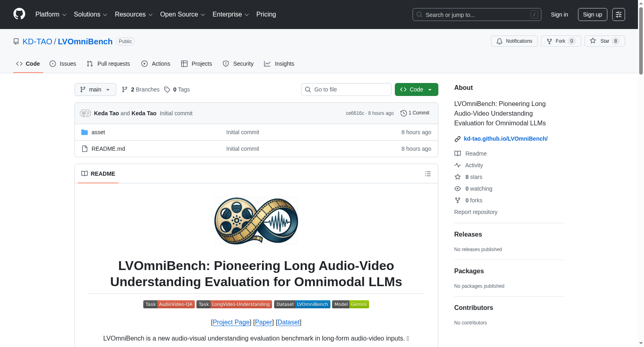This screenshot has width=644, height=347.
Task: Open the asset folder
Action: coord(98,132)
